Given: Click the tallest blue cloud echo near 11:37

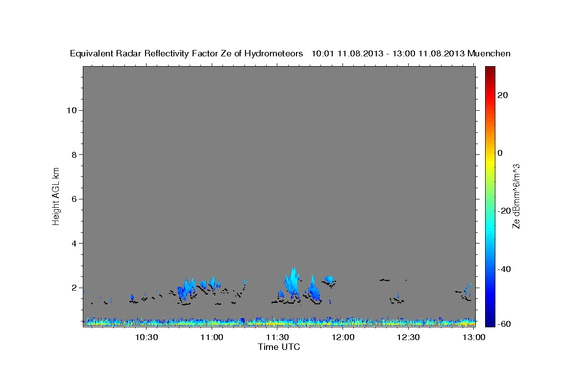Looking at the screenshot, I should [292, 283].
